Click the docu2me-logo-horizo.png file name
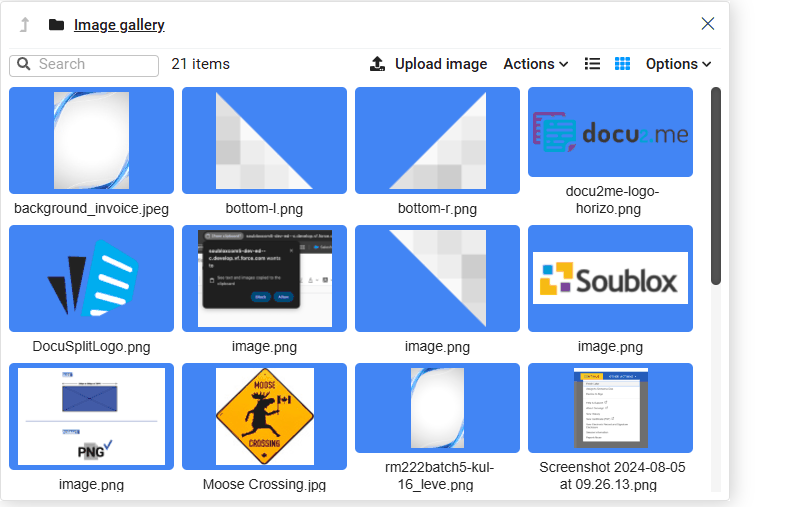This screenshot has height=507, width=789. (x=610, y=200)
